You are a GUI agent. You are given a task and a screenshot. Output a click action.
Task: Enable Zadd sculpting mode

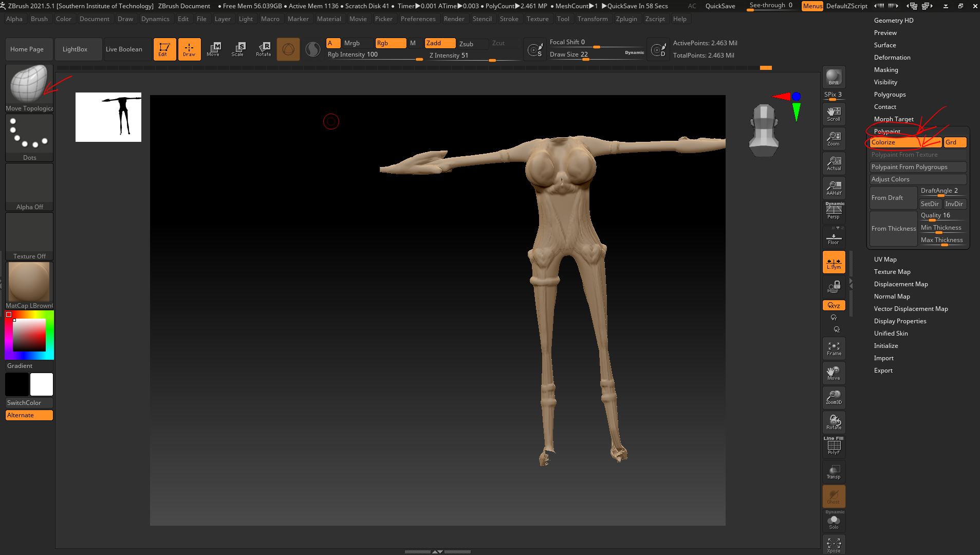click(x=439, y=43)
